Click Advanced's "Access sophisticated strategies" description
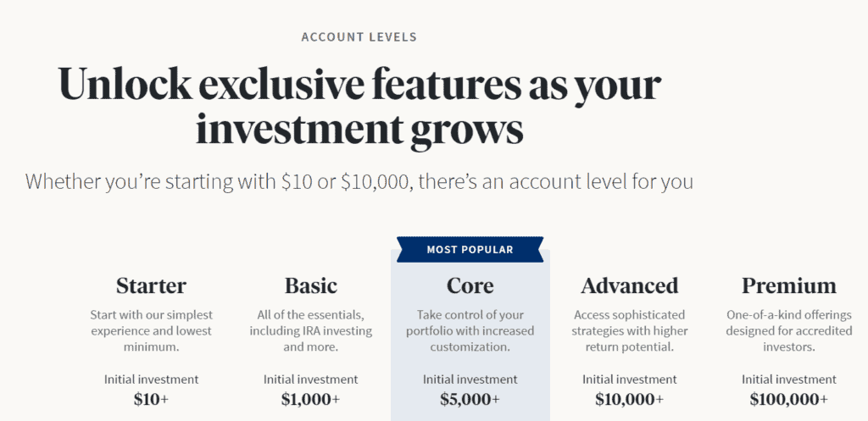Screen dimensions: 868x421 [x=629, y=330]
